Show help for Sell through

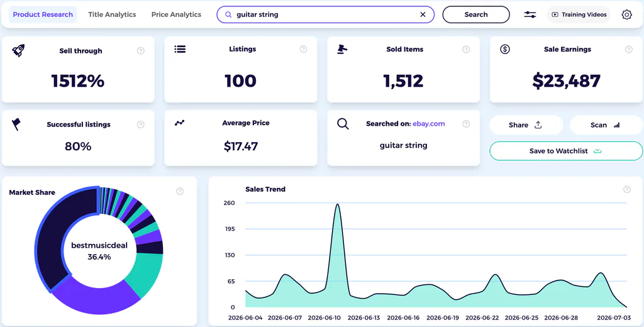click(140, 50)
